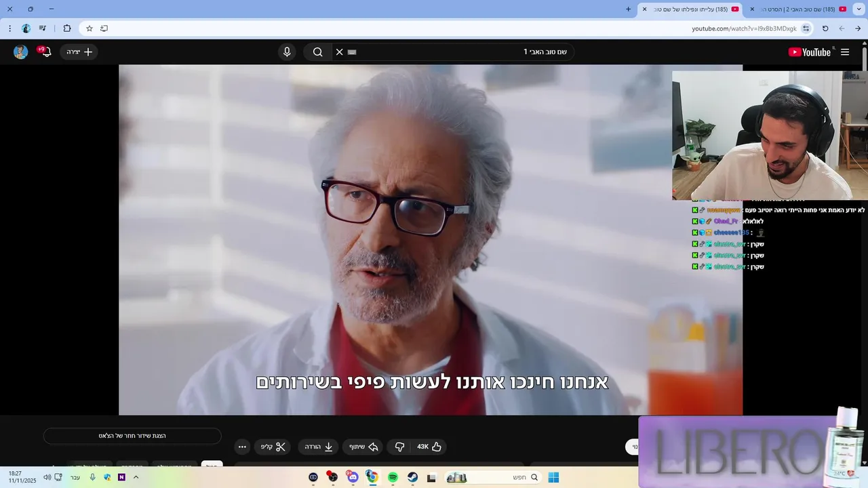Image resolution: width=868 pixels, height=488 pixels.
Task: Go to YouTube home via the logo
Action: [x=810, y=52]
